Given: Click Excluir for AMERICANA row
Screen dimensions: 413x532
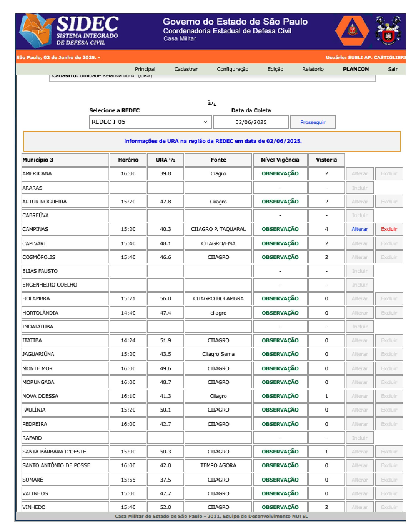Looking at the screenshot, I should tap(389, 174).
